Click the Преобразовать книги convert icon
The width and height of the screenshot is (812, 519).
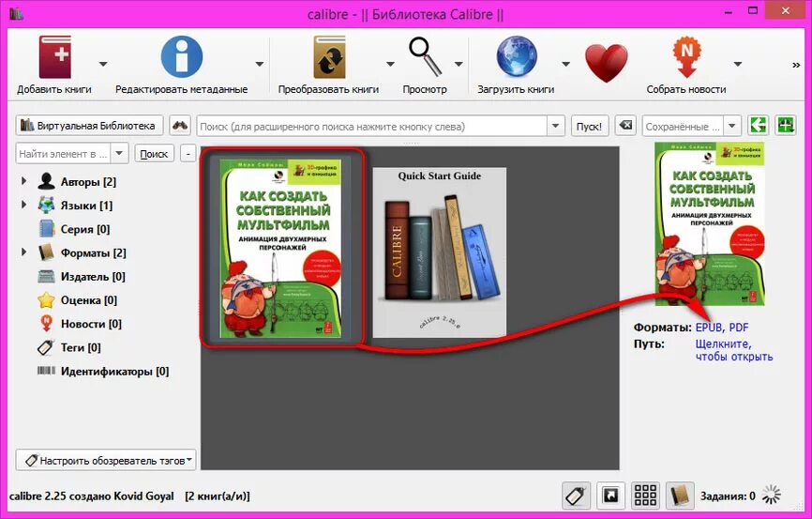coord(329,57)
